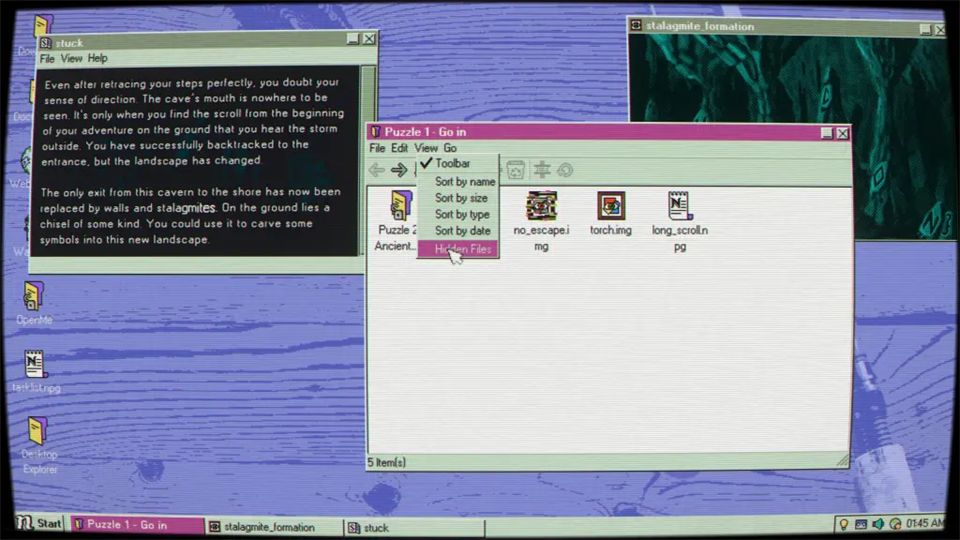Open File menu in Puzzle 1 window

point(377,148)
